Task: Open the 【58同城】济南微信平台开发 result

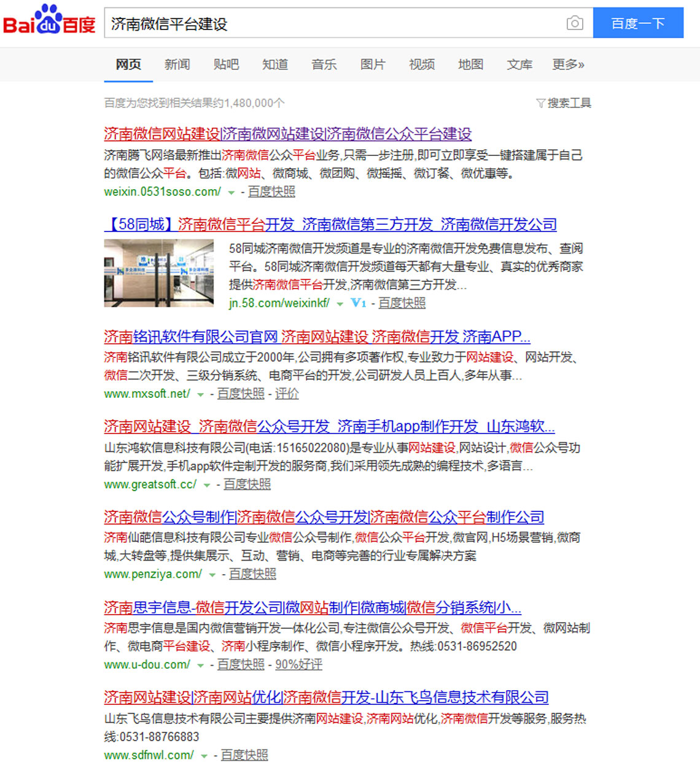Action: pos(330,225)
